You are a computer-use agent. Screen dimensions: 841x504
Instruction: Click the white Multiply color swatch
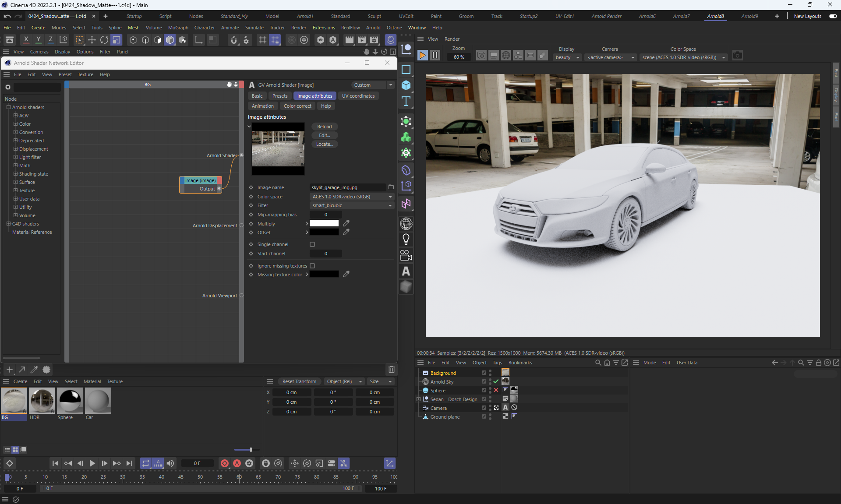324,223
